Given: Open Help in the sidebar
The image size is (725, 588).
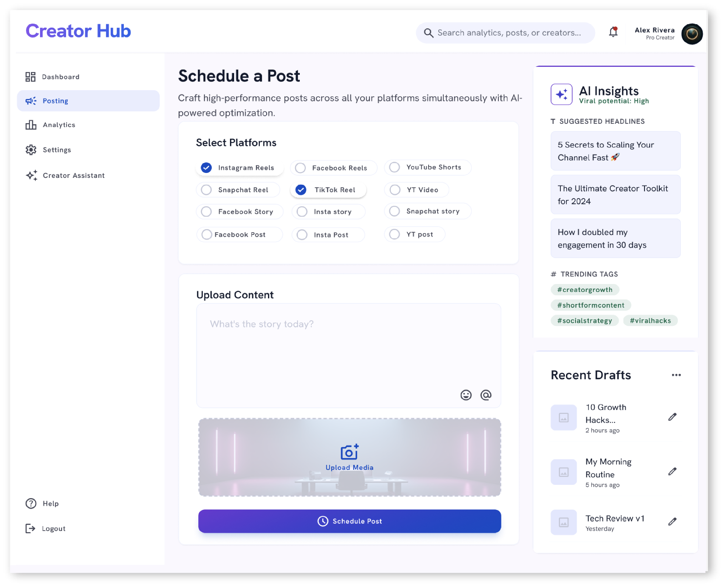Looking at the screenshot, I should [51, 503].
